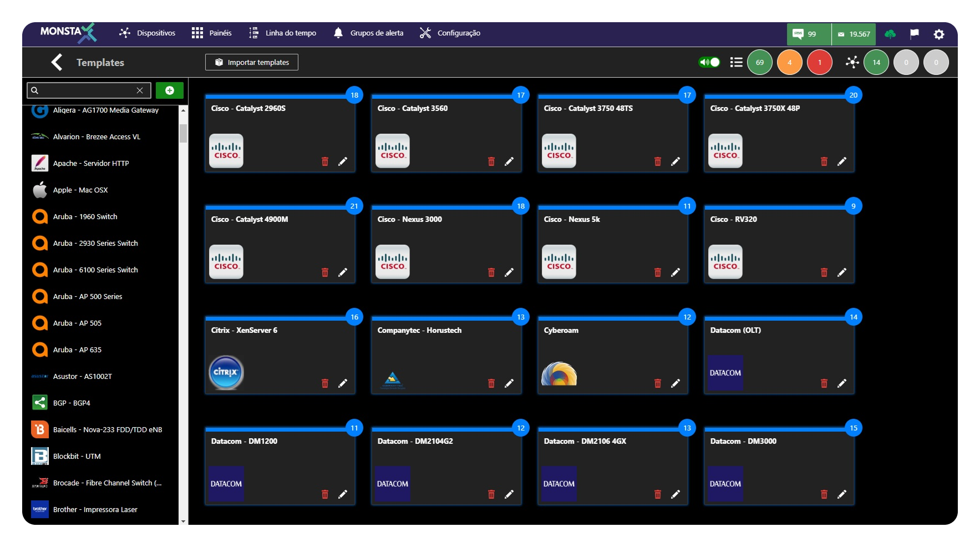Open Dispositivos menu
Image resolution: width=980 pixels, height=547 pixels.
click(x=148, y=33)
